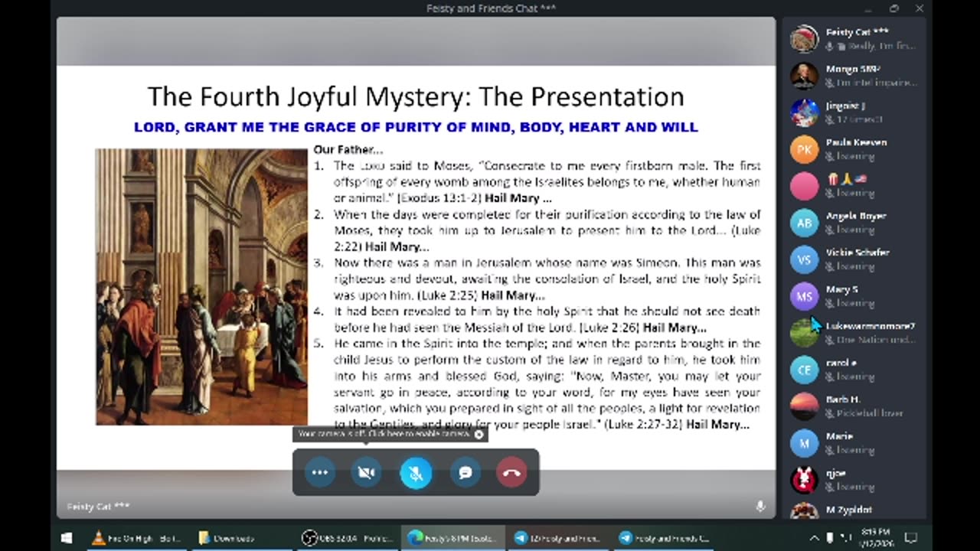The width and height of the screenshot is (980, 551).
Task: Click the 'Our Father...' text on slide
Action: tap(348, 150)
